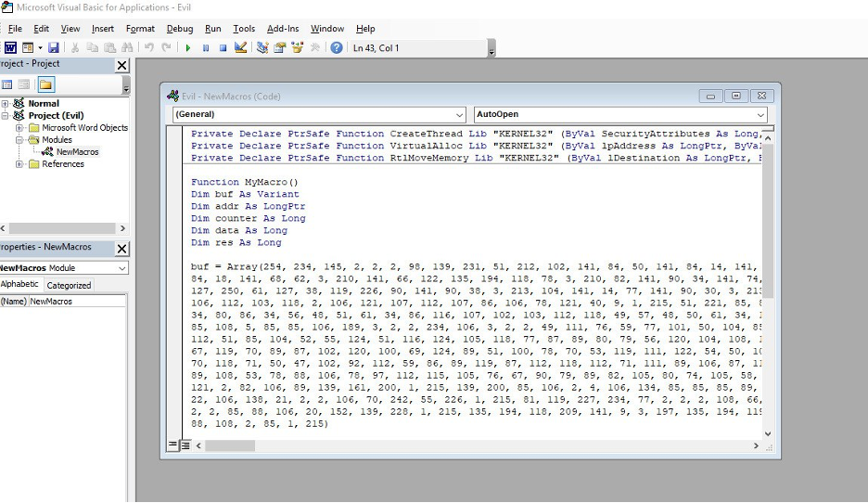Click Procedure View button in code window
This screenshot has height=503, width=868.
(x=173, y=445)
